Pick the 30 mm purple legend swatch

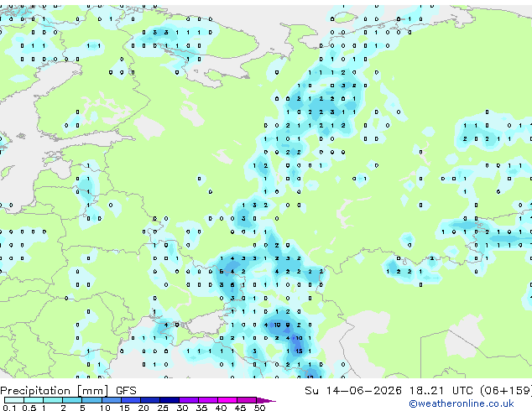[x=189, y=400]
